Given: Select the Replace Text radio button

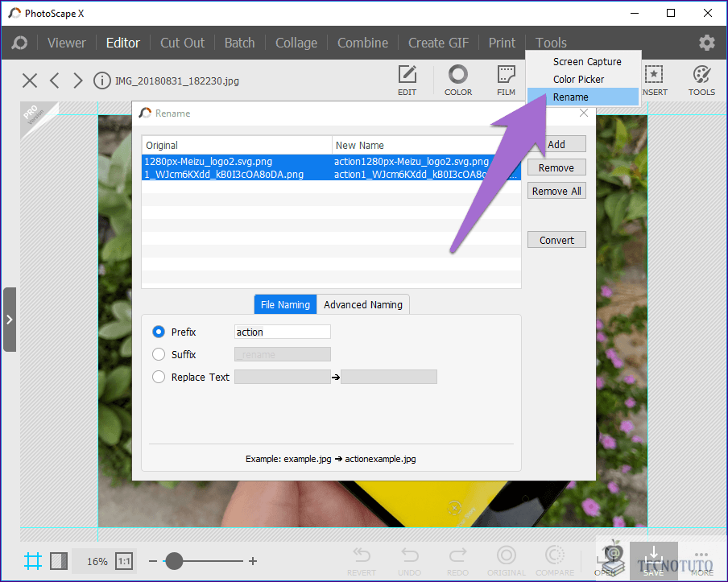Looking at the screenshot, I should coord(159,377).
